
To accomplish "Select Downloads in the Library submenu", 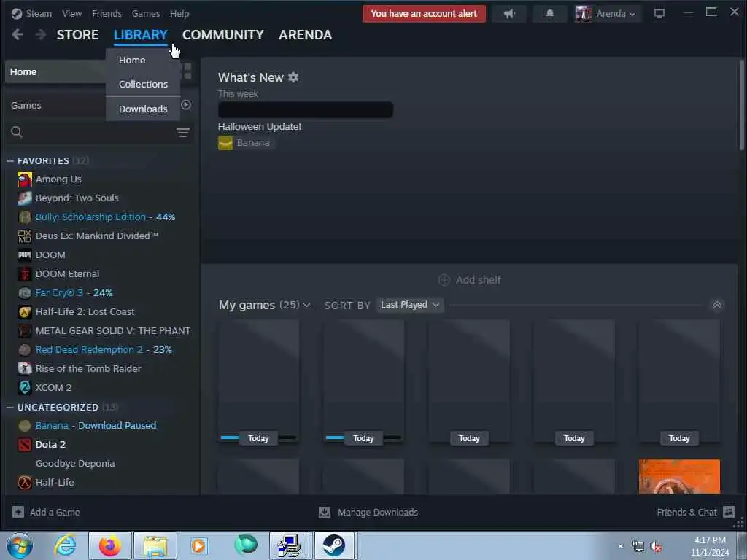I will click(x=143, y=109).
